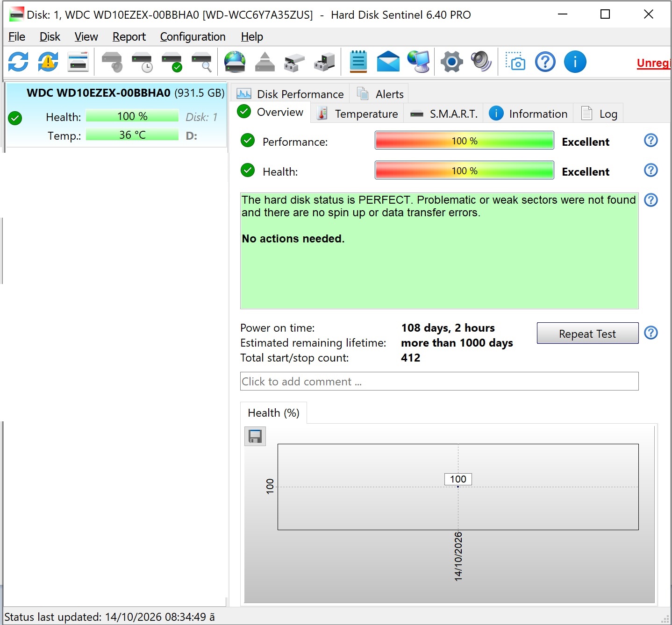The image size is (672, 625).
Task: Open the Help menu
Action: pyautogui.click(x=252, y=37)
